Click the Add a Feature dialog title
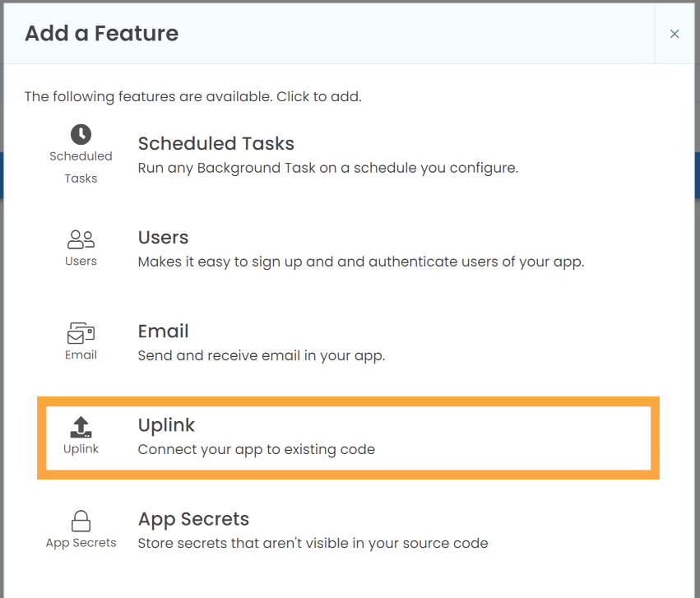The height and width of the screenshot is (598, 700). click(x=100, y=34)
